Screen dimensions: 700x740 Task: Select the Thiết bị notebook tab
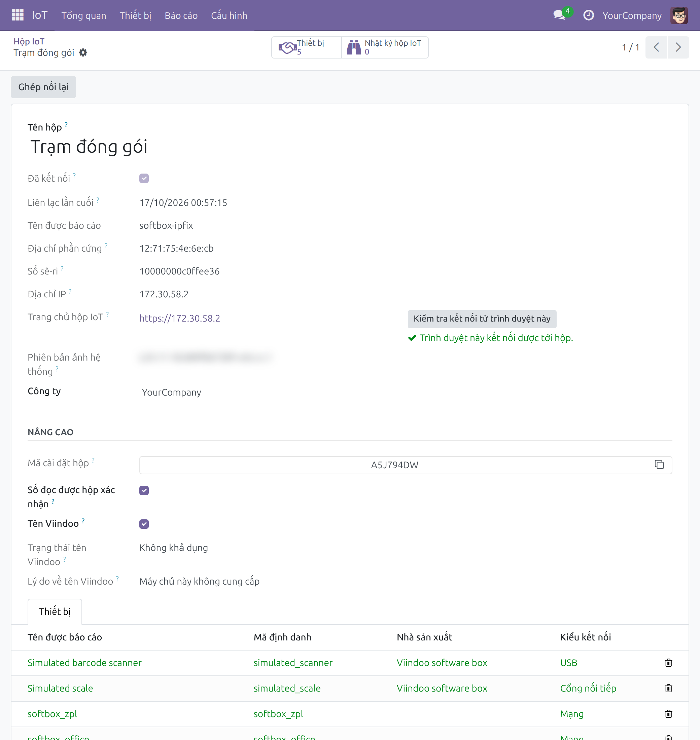coord(55,612)
